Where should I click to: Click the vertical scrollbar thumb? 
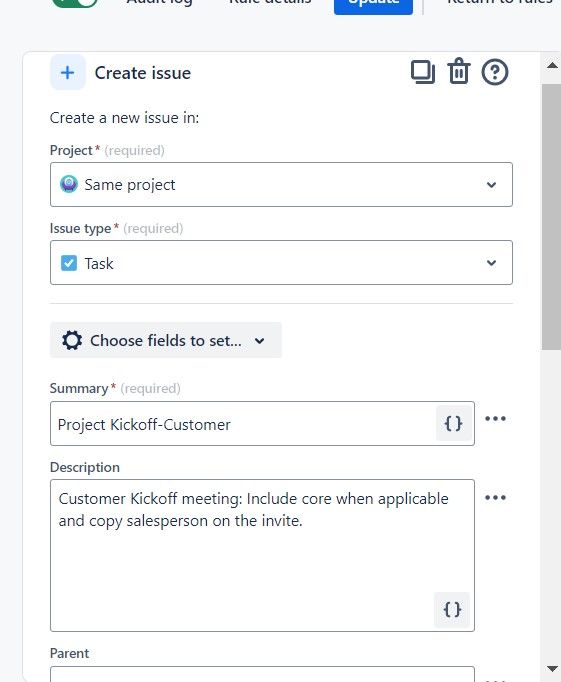(551, 217)
